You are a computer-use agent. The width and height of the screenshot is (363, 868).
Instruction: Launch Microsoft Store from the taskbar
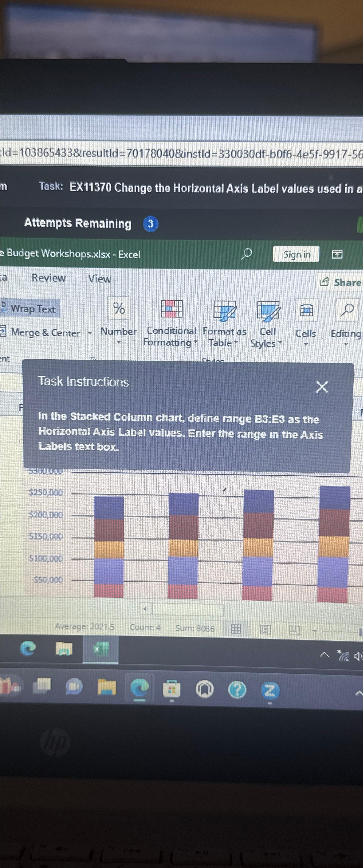(x=172, y=689)
